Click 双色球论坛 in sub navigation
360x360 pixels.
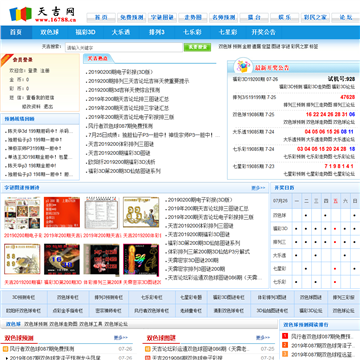(116, 324)
